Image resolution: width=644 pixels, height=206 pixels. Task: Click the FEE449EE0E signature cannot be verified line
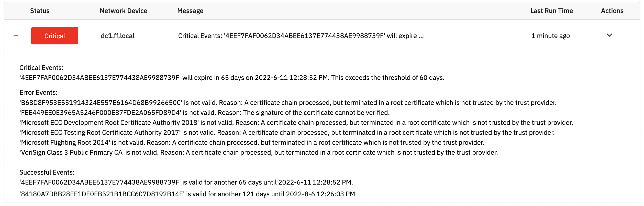[205, 113]
